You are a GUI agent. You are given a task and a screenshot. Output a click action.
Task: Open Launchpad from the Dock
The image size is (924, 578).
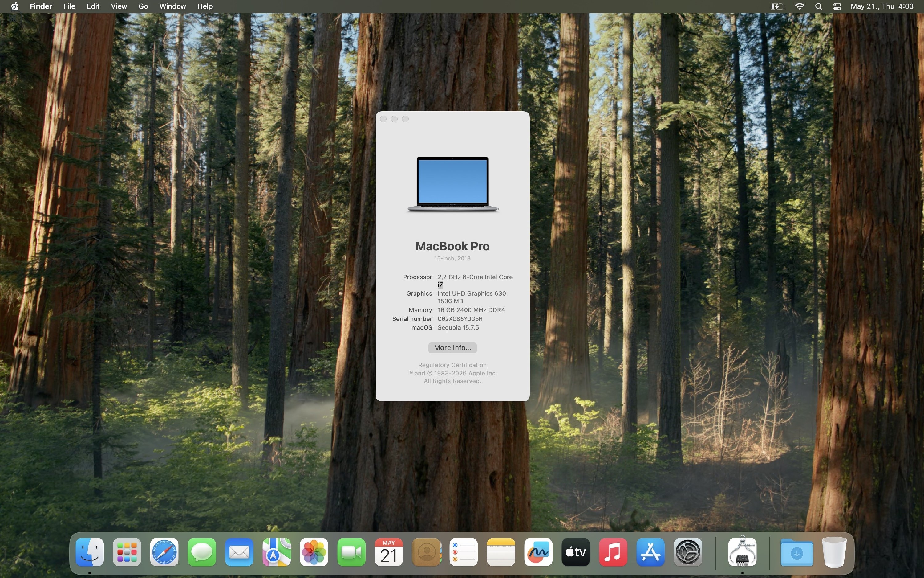127,552
